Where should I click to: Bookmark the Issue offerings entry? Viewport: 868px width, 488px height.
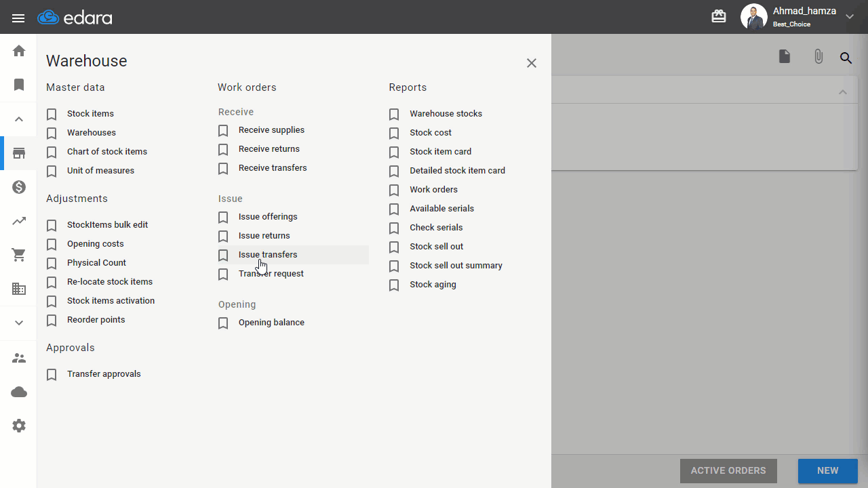click(223, 218)
